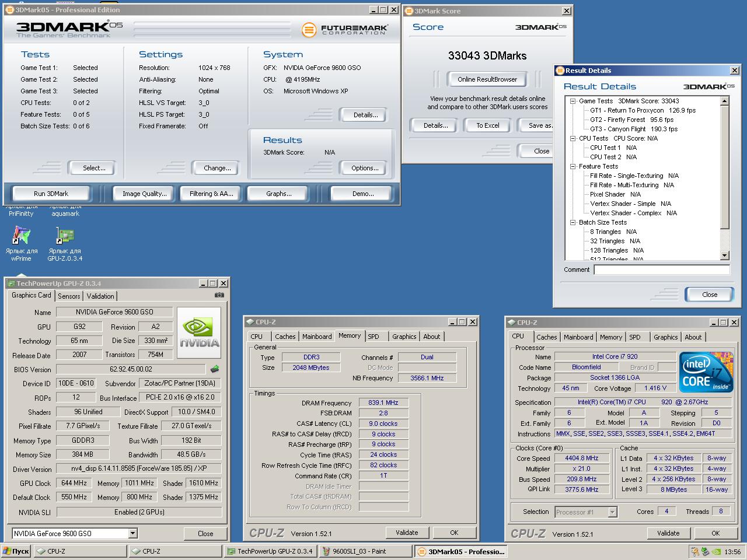Image resolution: width=747 pixels, height=560 pixels.
Task: Open SPD tab in the Memory CPU-Z window
Action: tap(373, 337)
